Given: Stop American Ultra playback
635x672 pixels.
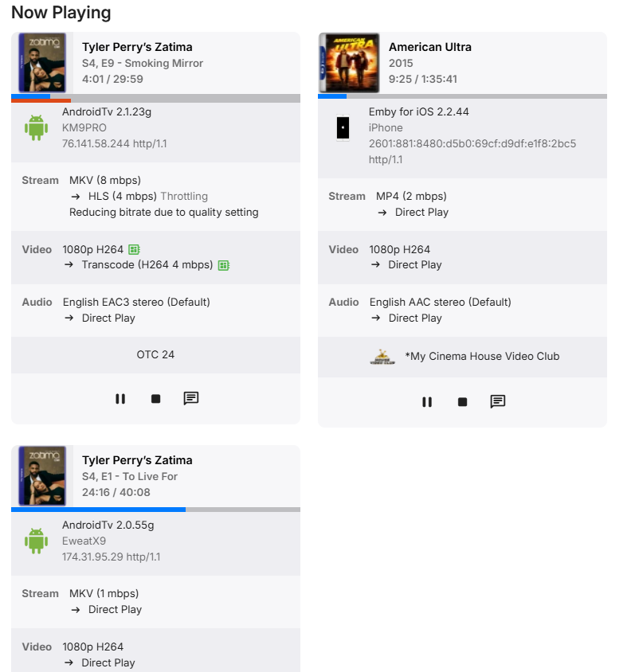Looking at the screenshot, I should [462, 401].
